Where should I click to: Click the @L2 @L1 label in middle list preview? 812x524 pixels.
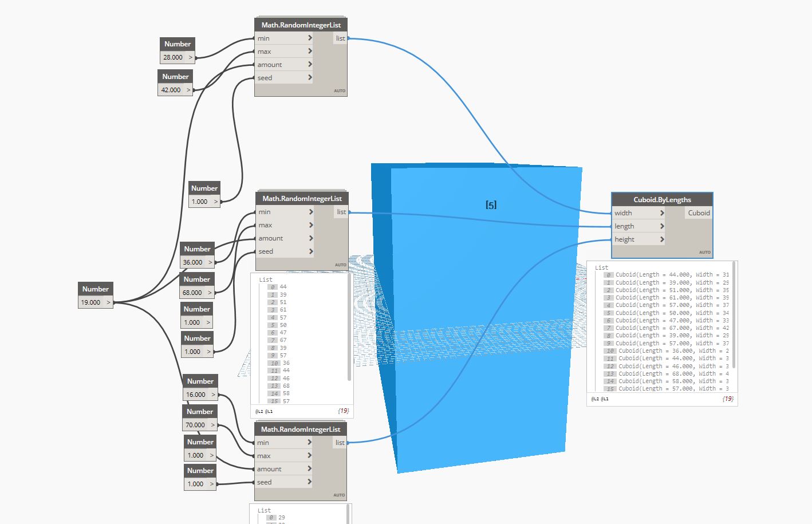pos(264,411)
